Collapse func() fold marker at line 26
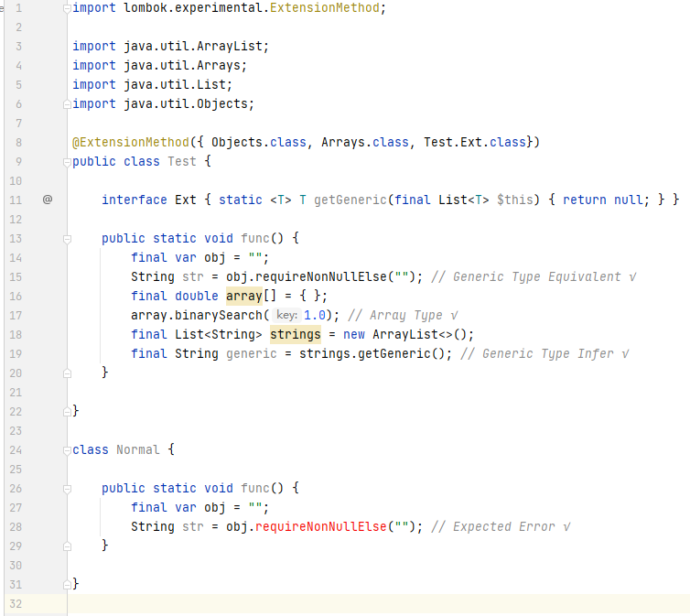The width and height of the screenshot is (690, 616). click(67, 489)
